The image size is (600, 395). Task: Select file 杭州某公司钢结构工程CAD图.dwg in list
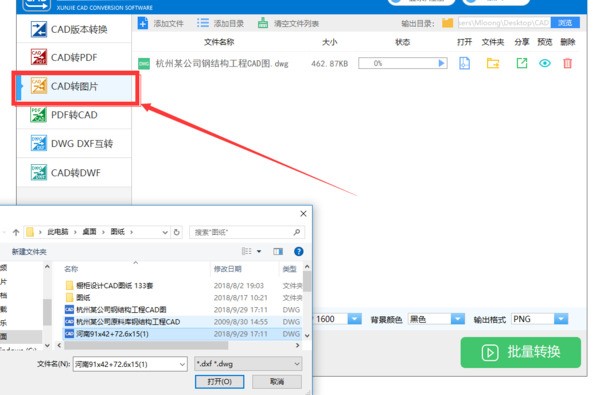coord(222,64)
